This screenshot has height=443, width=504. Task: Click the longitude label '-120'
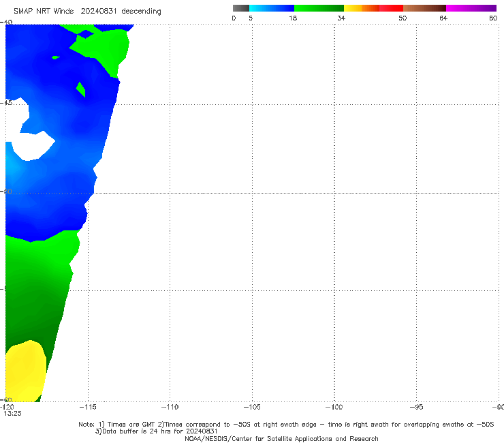[x=7, y=407]
